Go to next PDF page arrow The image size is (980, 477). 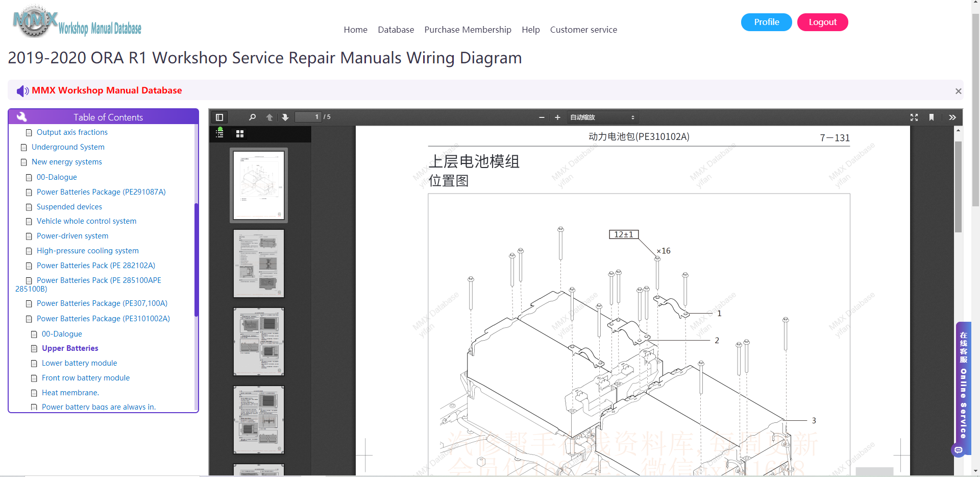tap(285, 117)
